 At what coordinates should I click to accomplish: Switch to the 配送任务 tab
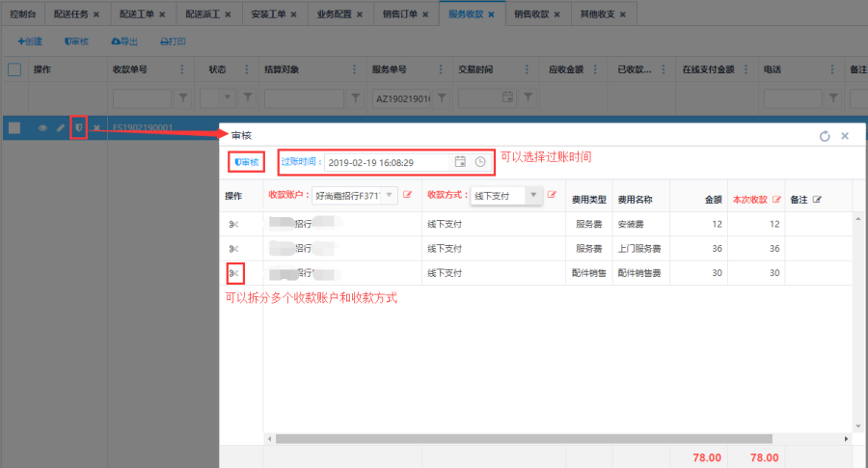click(77, 14)
